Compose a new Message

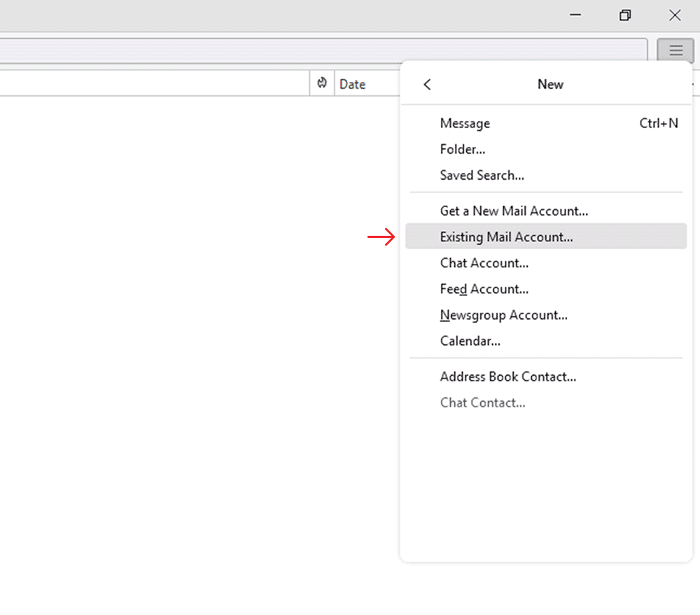pos(465,123)
